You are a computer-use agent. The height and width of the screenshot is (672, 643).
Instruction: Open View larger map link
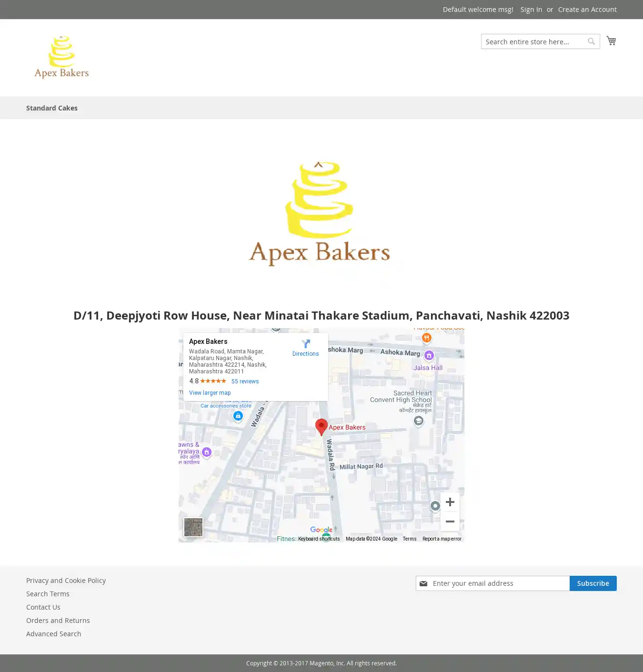[210, 393]
